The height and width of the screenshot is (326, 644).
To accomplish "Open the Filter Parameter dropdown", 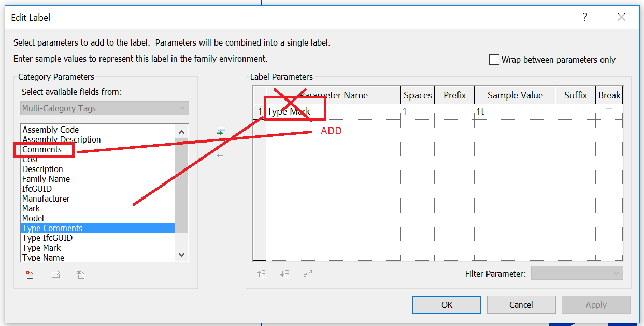I will coord(617,273).
